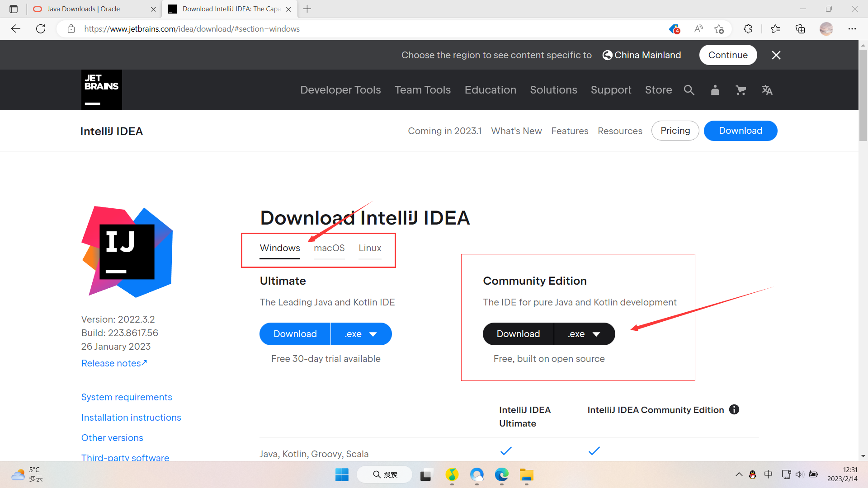The height and width of the screenshot is (488, 868).
Task: Open the JetBrains account user icon
Action: [x=715, y=90]
